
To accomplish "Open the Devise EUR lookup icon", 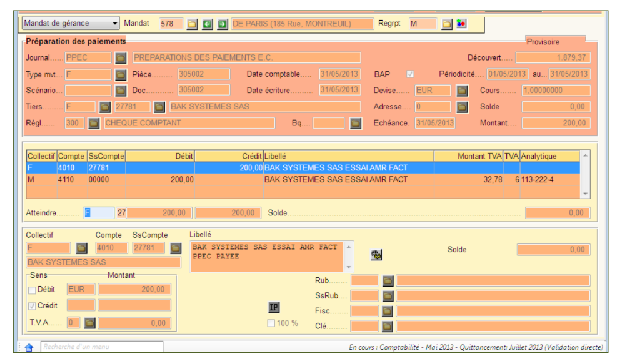I will [461, 91].
